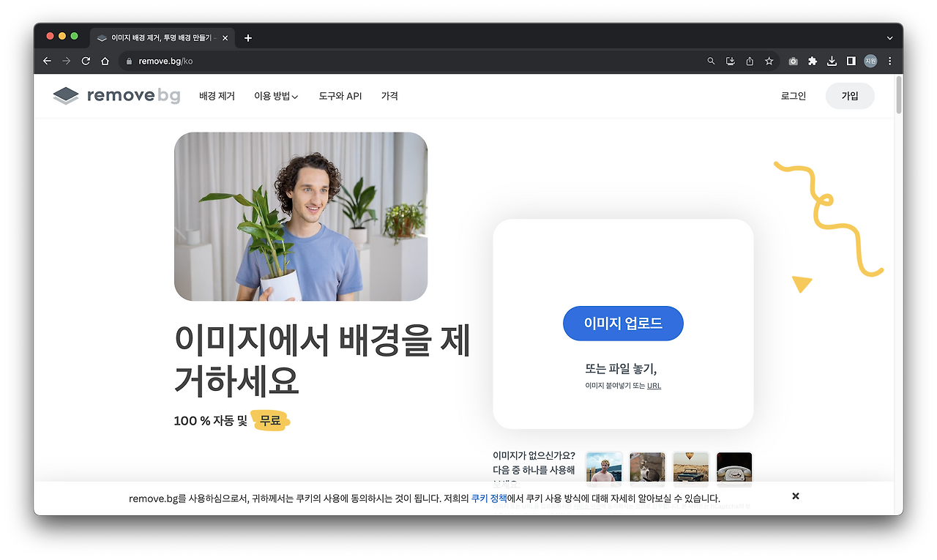This screenshot has width=937, height=560.
Task: Open the Chrome three-dot menu
Action: 889,61
